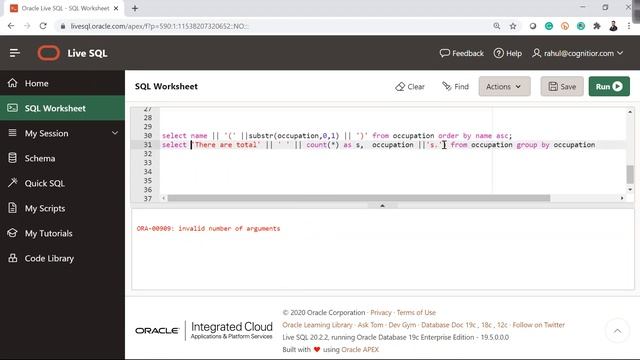Bookmark this page with star icon
Image resolution: width=640 pixels, height=360 pixels.
click(513, 26)
